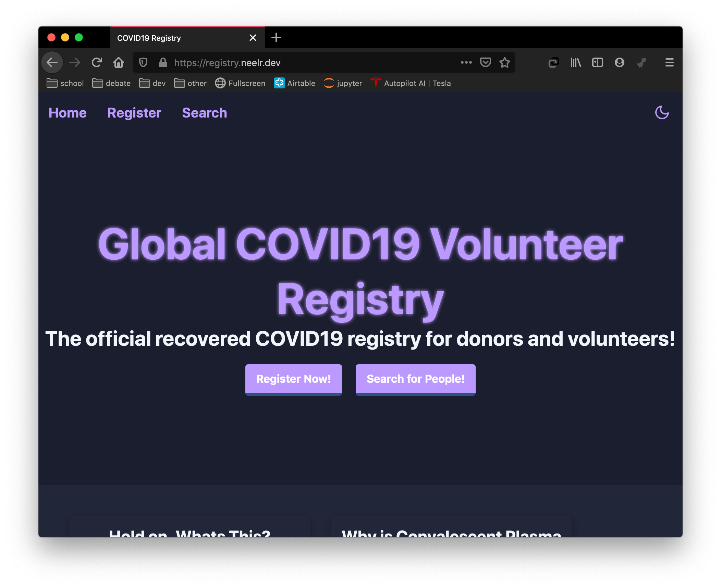Click the browser back arrow
721x588 pixels.
[52, 63]
